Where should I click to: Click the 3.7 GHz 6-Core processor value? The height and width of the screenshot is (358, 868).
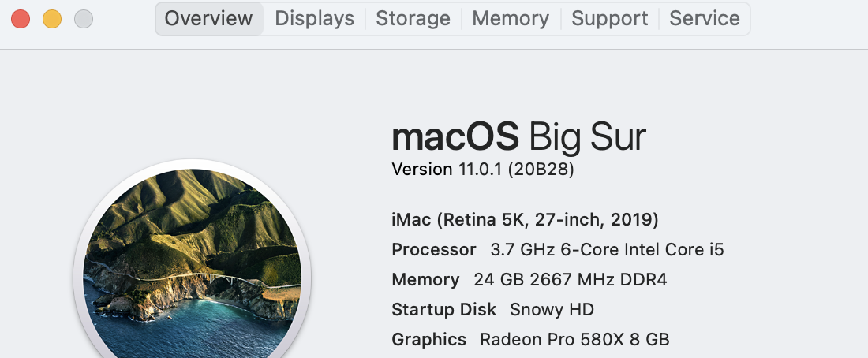coord(607,250)
